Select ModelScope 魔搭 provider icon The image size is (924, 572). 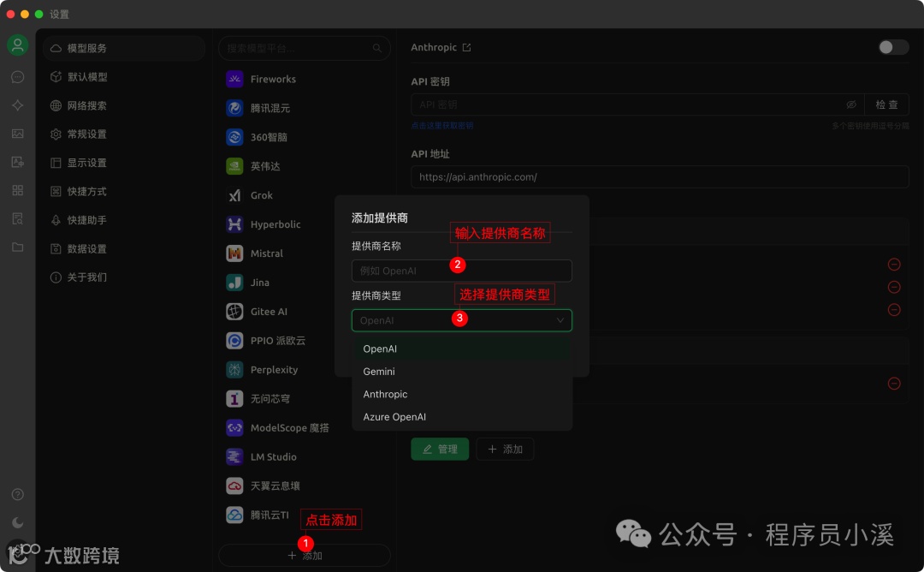(x=234, y=427)
